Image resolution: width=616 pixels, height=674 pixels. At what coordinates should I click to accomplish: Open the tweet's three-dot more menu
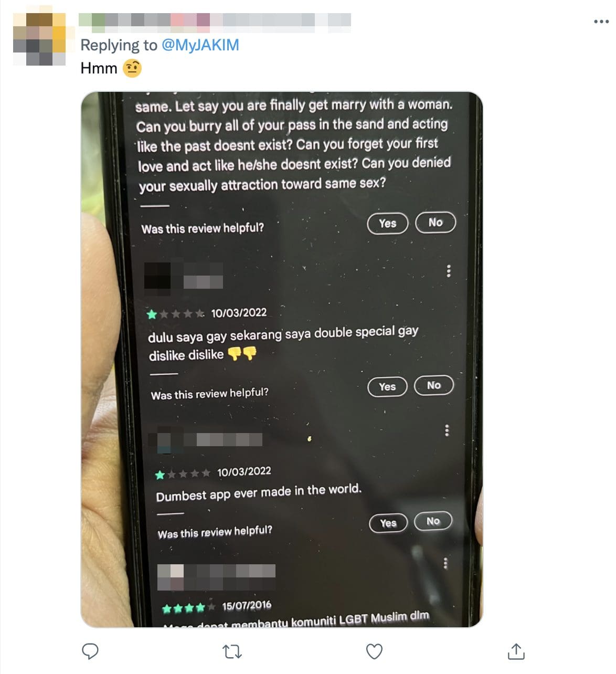click(601, 22)
